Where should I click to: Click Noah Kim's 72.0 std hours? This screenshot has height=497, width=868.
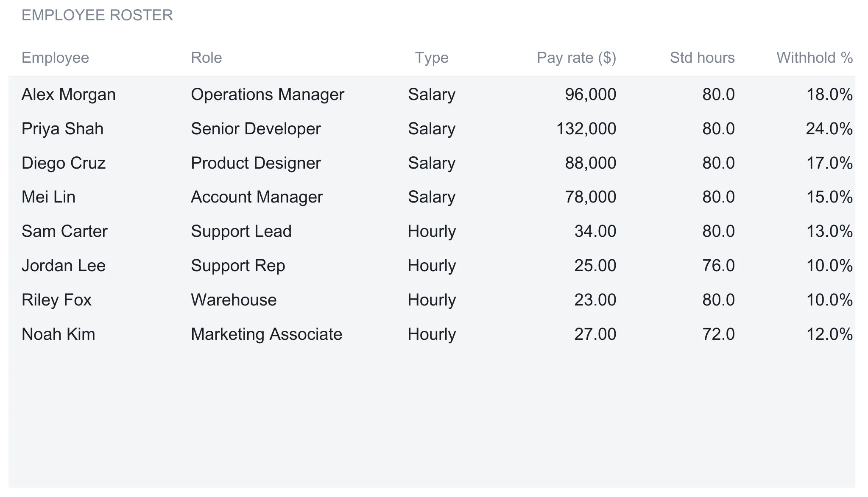pyautogui.click(x=719, y=334)
